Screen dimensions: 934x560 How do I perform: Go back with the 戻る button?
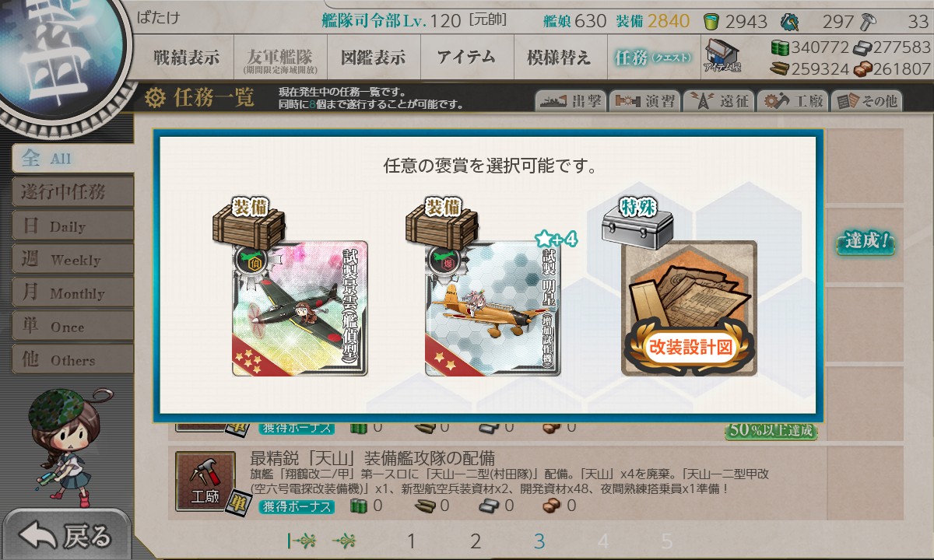pos(66,535)
